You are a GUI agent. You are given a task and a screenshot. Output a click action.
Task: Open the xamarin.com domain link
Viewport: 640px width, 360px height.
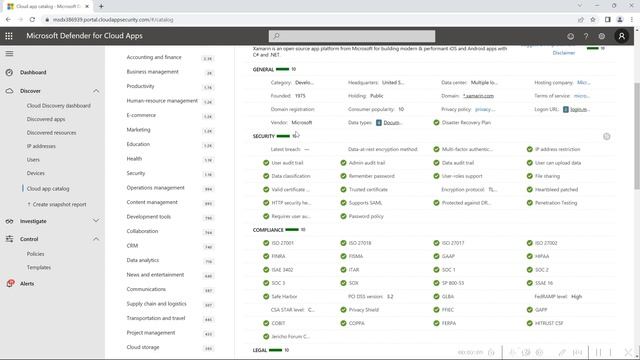tap(478, 96)
